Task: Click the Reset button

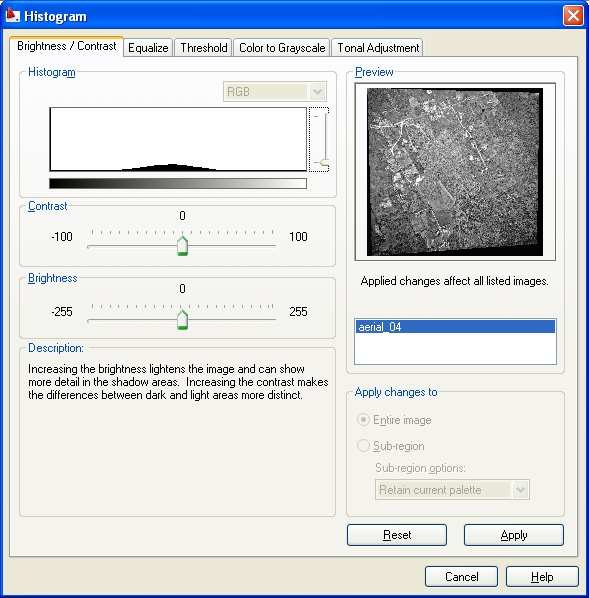Action: pos(397,535)
